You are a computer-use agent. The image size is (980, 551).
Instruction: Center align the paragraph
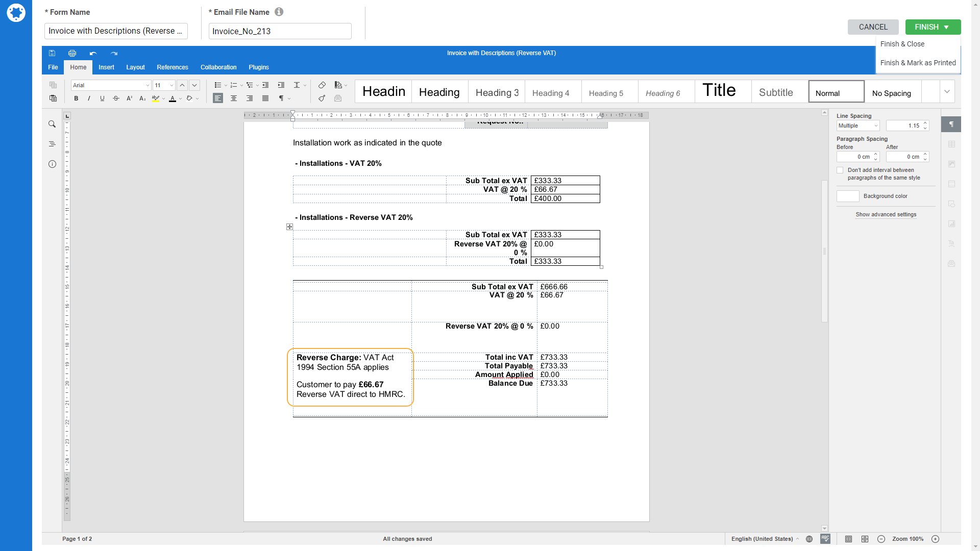point(234,98)
